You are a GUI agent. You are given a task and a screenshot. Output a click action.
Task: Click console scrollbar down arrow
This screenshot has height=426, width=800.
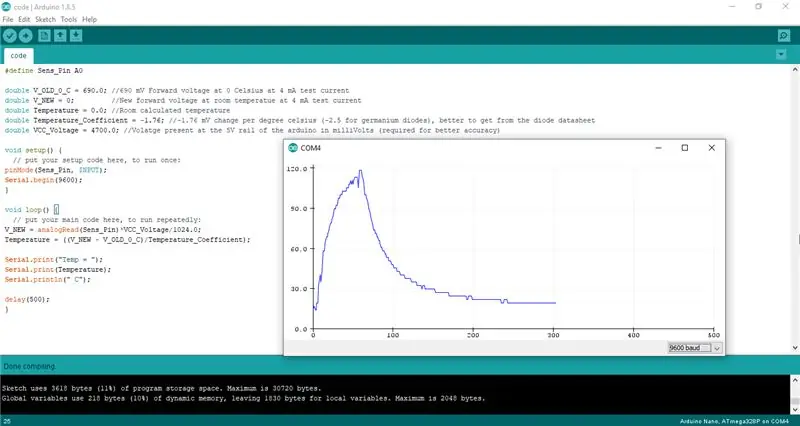point(795,410)
